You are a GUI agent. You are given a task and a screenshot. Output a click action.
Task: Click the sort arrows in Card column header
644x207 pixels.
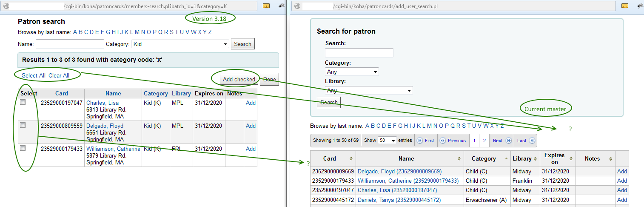coord(350,159)
